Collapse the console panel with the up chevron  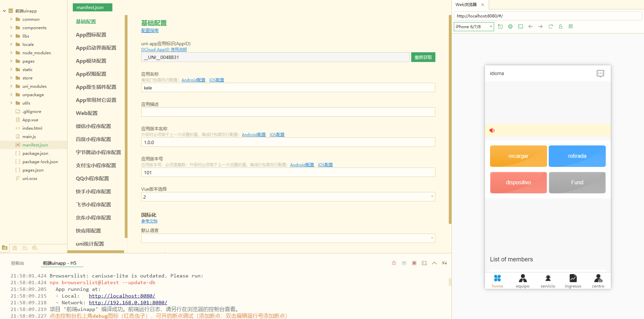434,263
